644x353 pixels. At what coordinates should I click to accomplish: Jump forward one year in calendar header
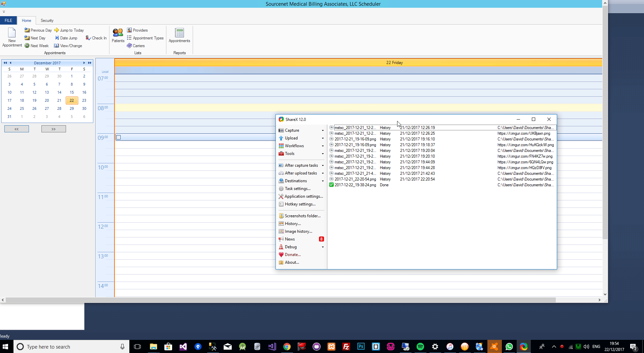[x=90, y=63]
